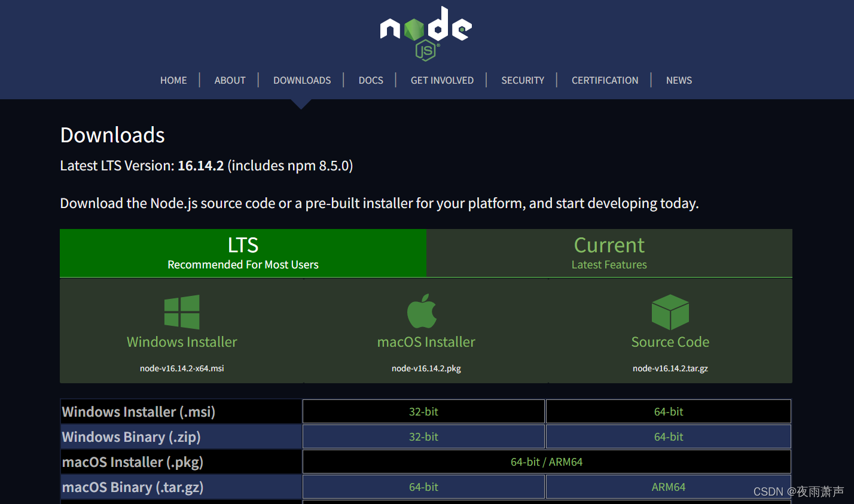The width and height of the screenshot is (854, 504).
Task: Click the macOS Installer (.pkg) row label
Action: pyautogui.click(x=133, y=462)
